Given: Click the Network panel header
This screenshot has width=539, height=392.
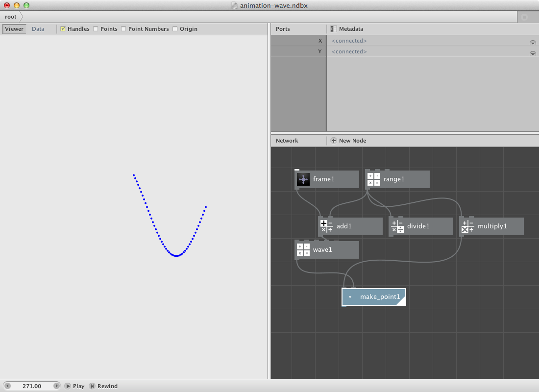Looking at the screenshot, I should [x=287, y=141].
